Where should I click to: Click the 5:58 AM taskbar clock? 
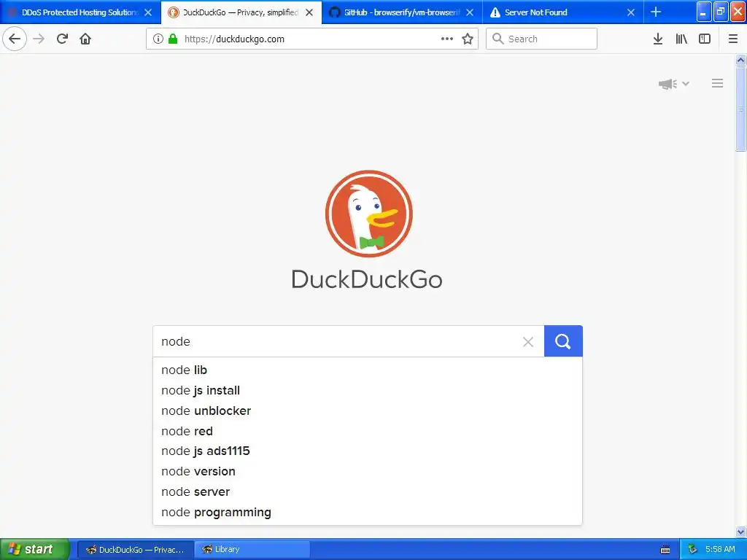[720, 550]
